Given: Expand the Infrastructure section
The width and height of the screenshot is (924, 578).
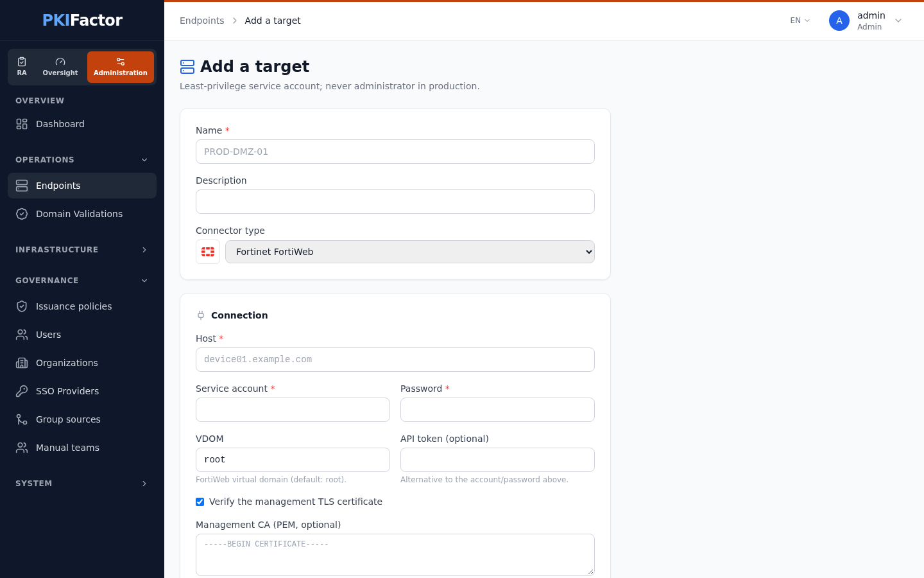Looking at the screenshot, I should (x=82, y=250).
